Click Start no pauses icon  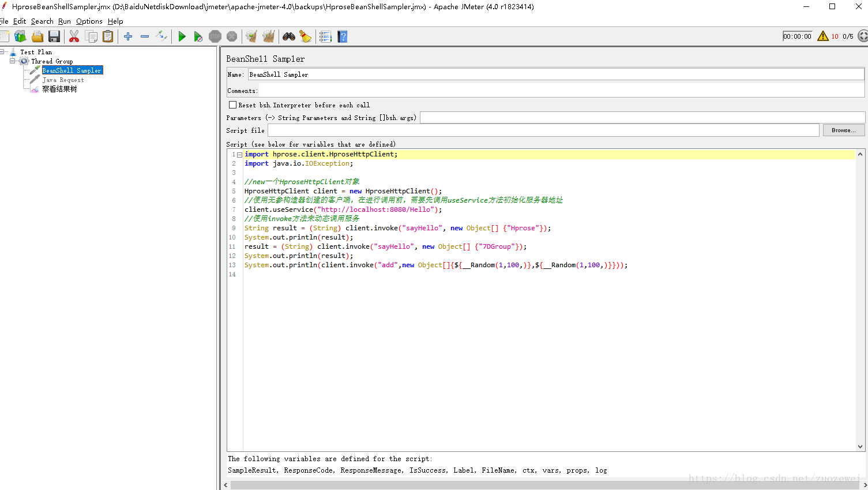click(x=198, y=37)
